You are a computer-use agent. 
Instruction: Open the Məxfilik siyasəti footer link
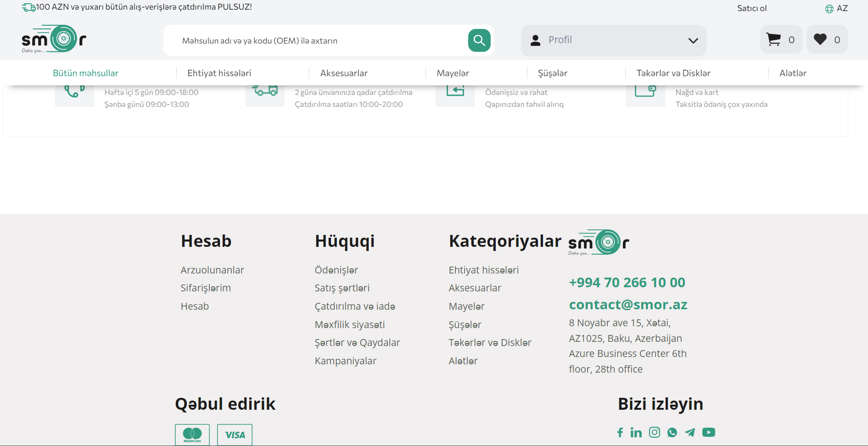pyautogui.click(x=349, y=324)
